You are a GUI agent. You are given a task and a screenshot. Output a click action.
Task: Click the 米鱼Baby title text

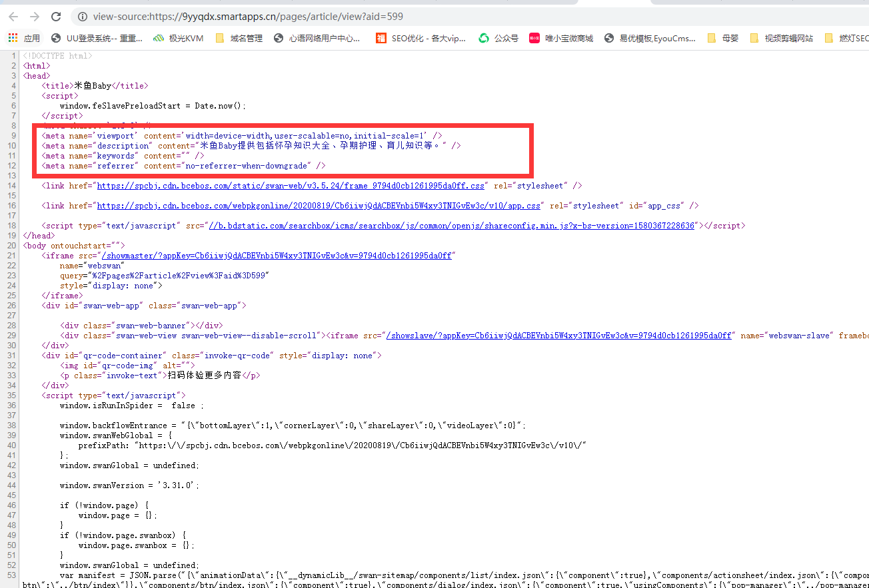[93, 86]
